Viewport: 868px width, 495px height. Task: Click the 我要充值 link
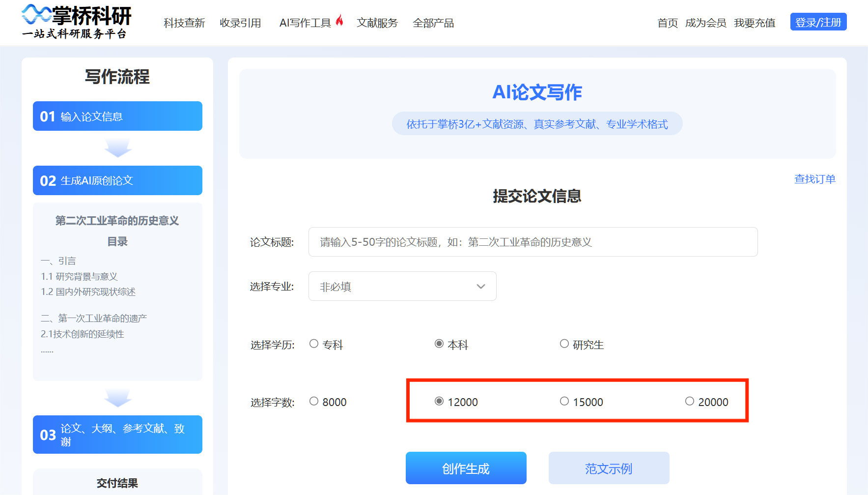coord(755,23)
